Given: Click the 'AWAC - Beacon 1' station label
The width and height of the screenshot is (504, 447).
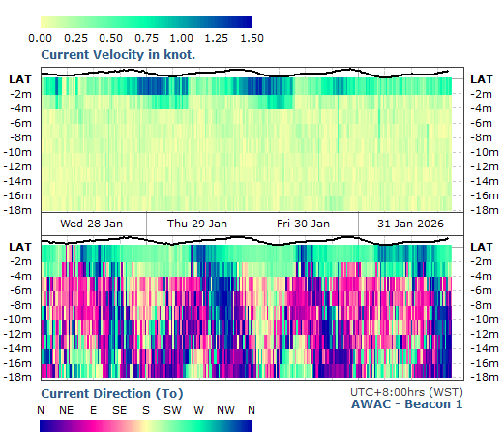Looking at the screenshot, I should 407,404.
